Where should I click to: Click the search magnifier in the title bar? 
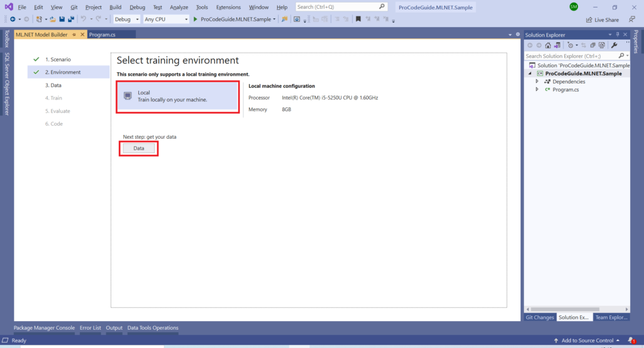(x=382, y=7)
